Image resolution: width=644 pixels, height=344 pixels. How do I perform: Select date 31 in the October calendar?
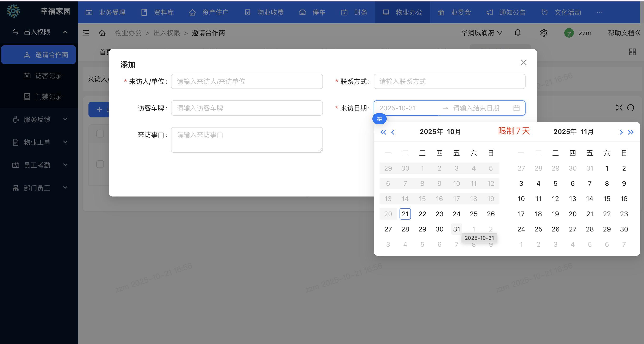[456, 229]
